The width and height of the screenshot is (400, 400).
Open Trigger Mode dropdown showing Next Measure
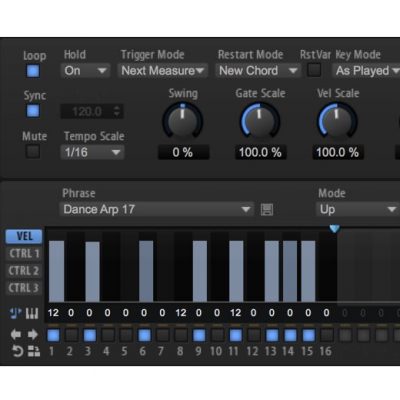tap(163, 71)
